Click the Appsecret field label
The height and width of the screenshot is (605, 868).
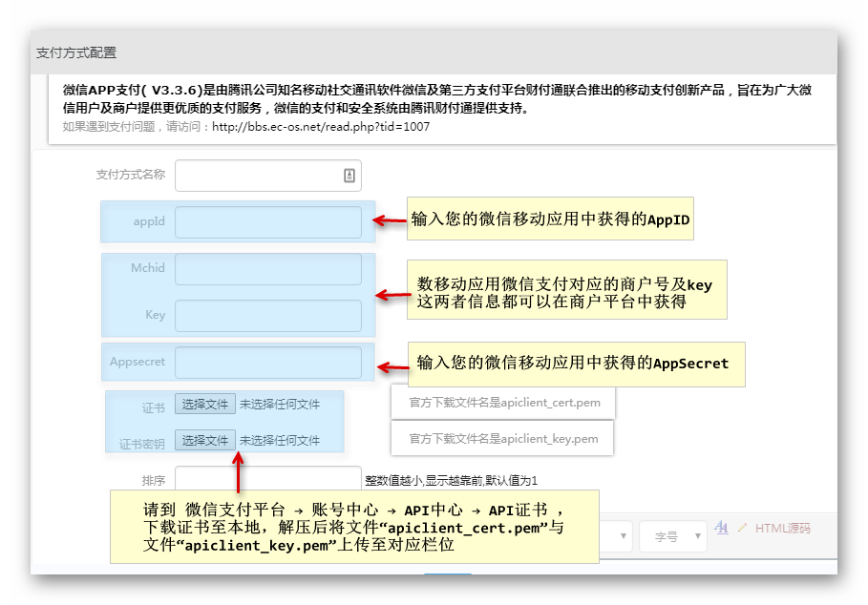(138, 362)
